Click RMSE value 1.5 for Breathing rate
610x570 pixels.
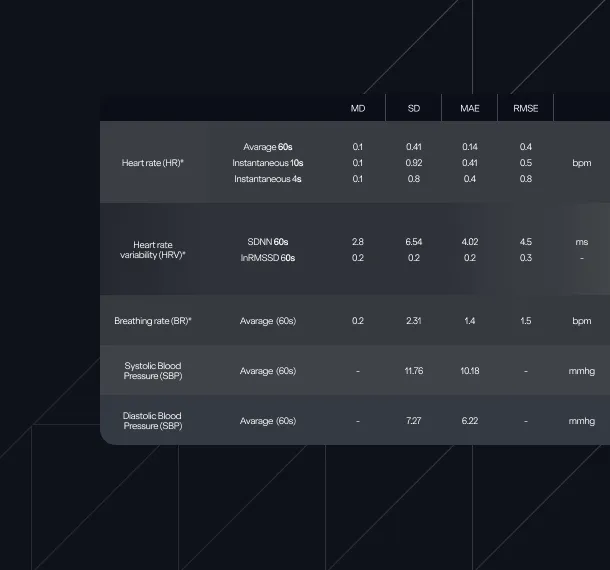tap(526, 321)
